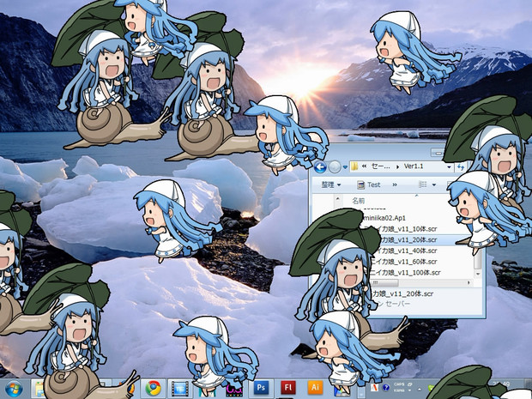
Task: Open the Windows Start orb
Action: click(x=13, y=389)
